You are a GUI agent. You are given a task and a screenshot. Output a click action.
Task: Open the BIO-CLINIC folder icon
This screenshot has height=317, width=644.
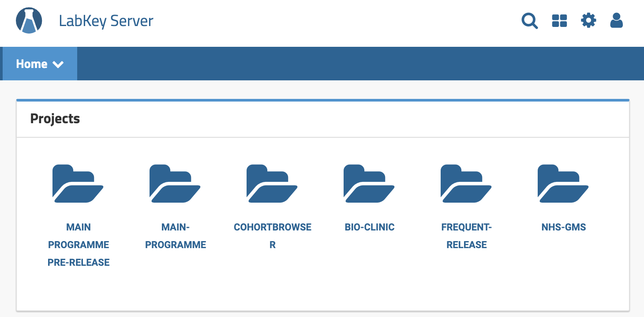click(x=369, y=184)
